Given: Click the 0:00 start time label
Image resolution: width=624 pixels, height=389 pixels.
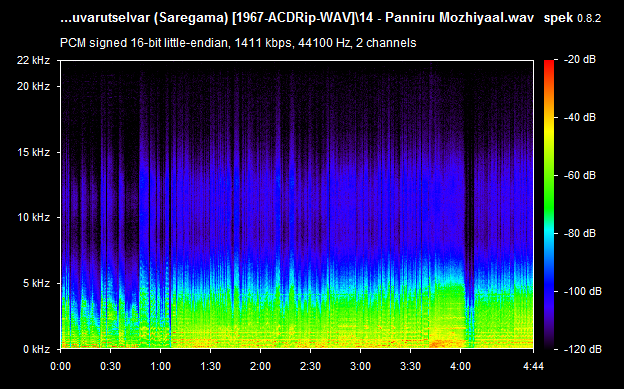Looking at the screenshot, I should pos(60,366).
